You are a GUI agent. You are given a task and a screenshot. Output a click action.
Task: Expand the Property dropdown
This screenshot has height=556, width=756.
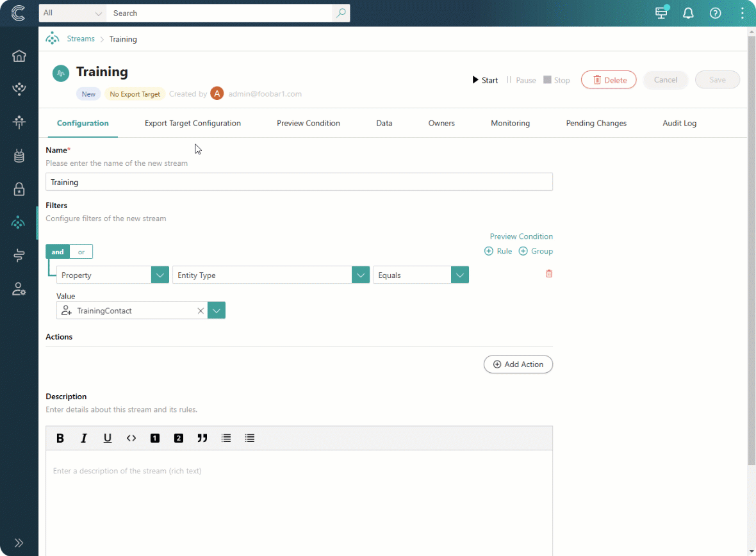tap(160, 275)
